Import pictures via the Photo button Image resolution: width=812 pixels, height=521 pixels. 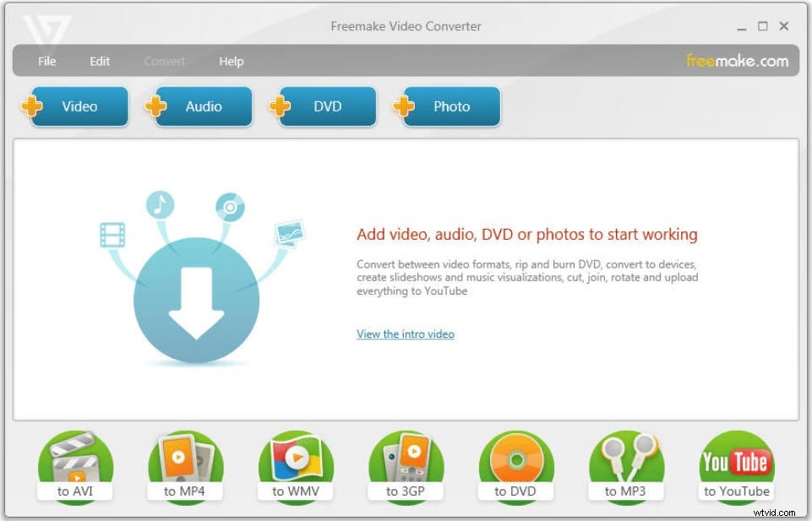point(450,106)
